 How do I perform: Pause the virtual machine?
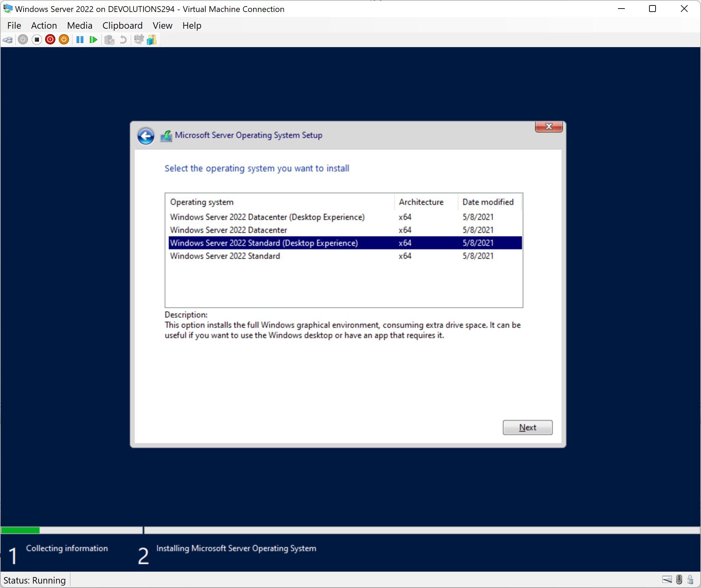[x=80, y=40]
